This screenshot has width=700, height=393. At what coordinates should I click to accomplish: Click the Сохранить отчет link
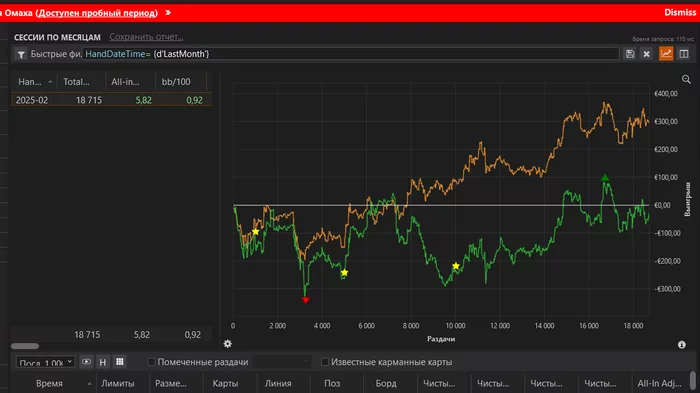click(x=146, y=37)
